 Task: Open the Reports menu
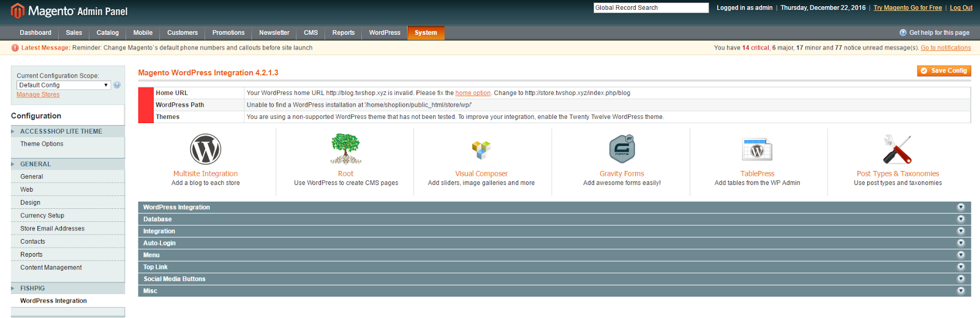tap(344, 32)
